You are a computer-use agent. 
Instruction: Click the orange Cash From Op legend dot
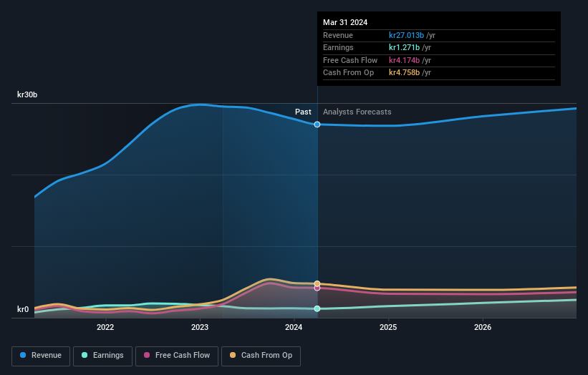tap(233, 355)
